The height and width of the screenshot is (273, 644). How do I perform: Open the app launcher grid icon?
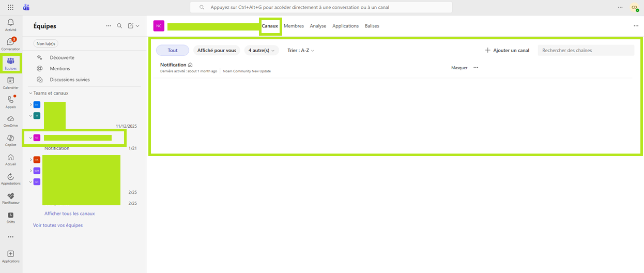coord(10,7)
